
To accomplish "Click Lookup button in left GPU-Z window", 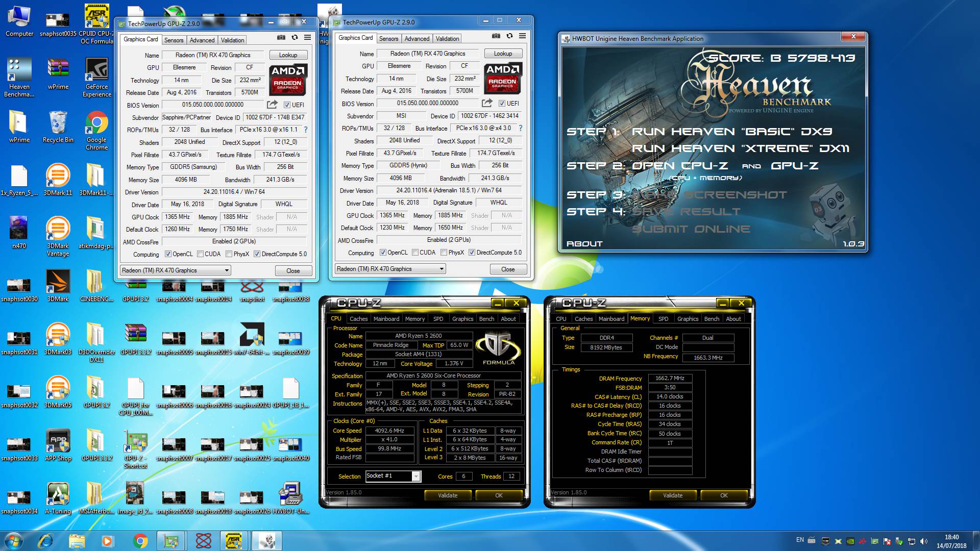I will (x=288, y=55).
